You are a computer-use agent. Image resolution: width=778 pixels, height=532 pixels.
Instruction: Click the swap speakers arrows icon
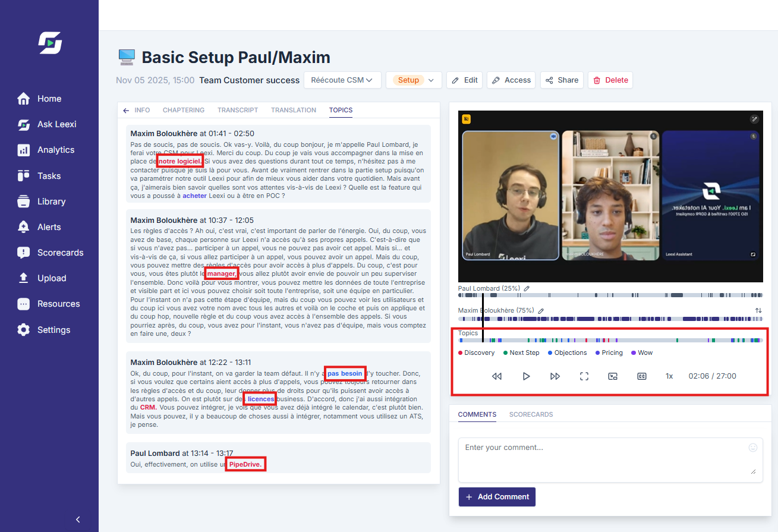click(758, 310)
